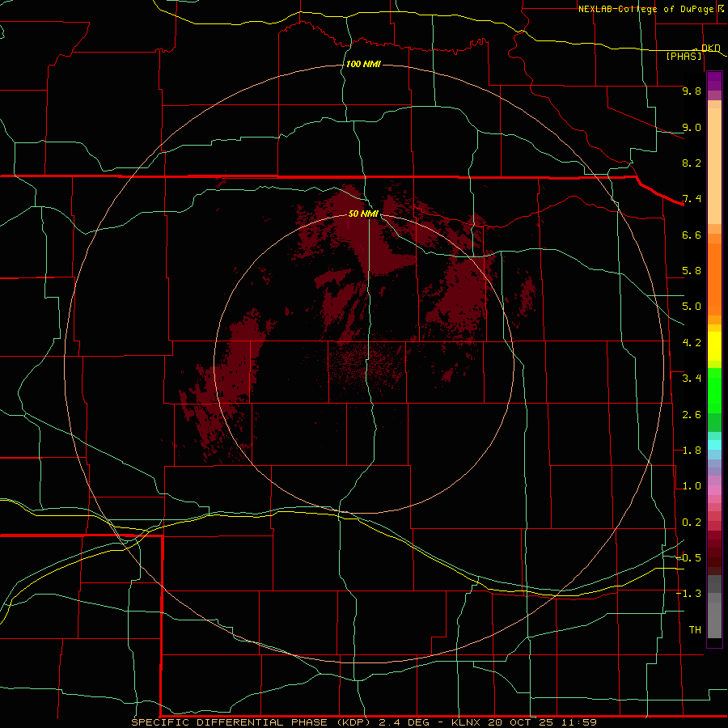Click the DKD label above the color scale
The height and width of the screenshot is (728, 728).
pos(711,48)
